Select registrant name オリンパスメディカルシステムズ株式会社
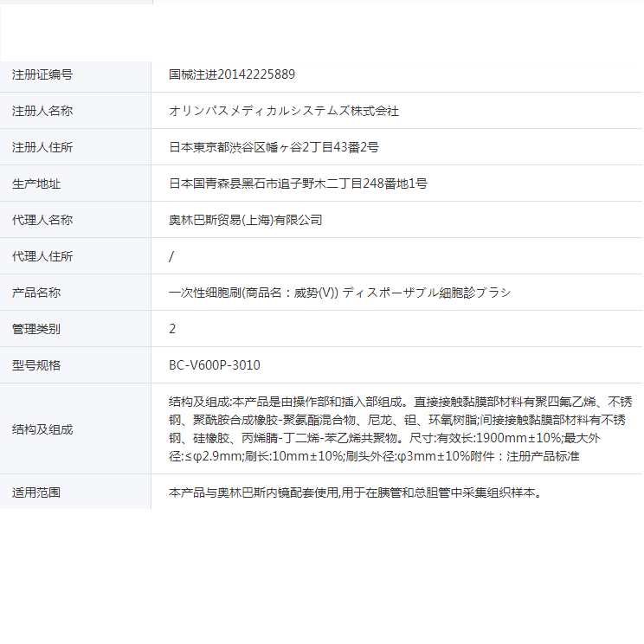The image size is (644, 644). click(x=284, y=111)
